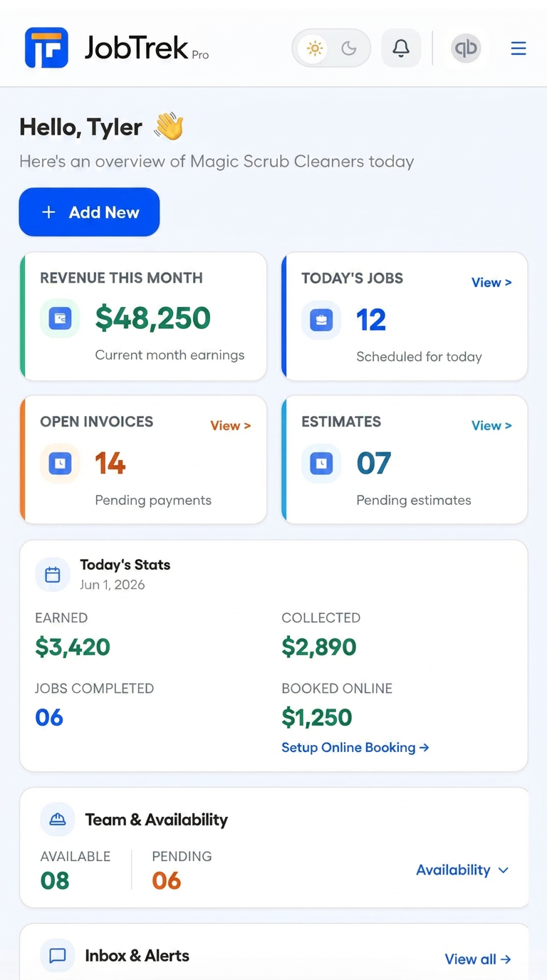Click the Jun 1, 2026 date
547x980 pixels.
(x=113, y=585)
